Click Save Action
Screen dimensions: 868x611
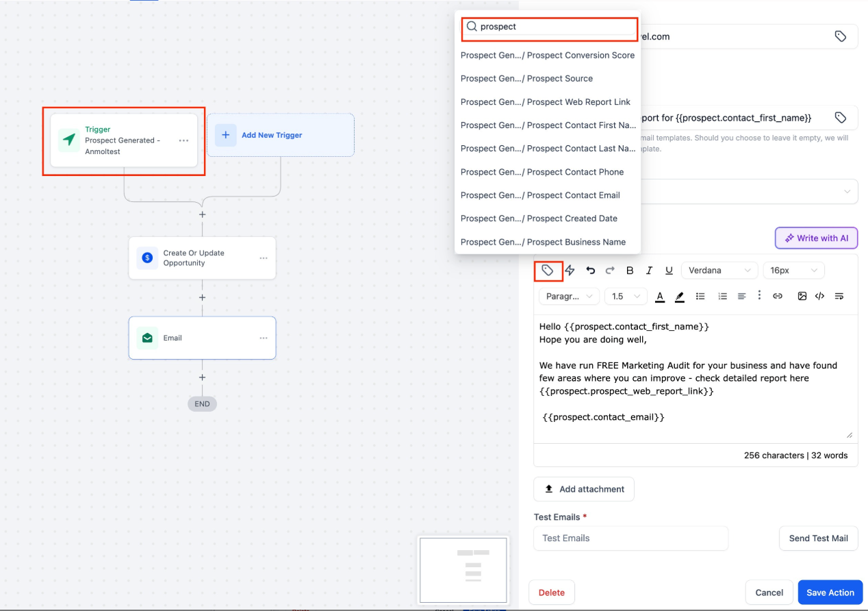click(x=830, y=593)
